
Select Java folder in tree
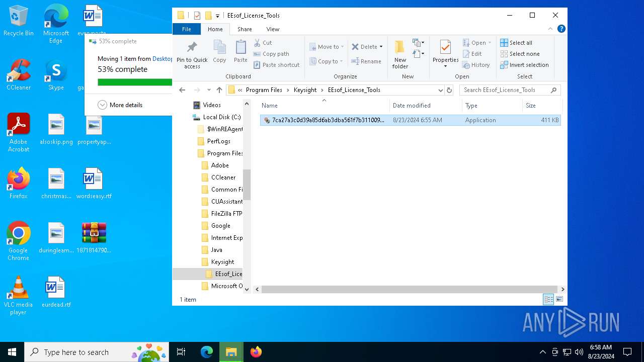(x=216, y=250)
